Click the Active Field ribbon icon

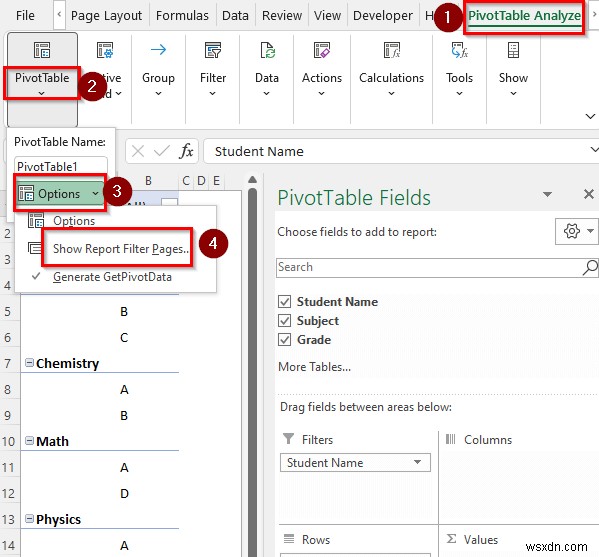[105, 50]
